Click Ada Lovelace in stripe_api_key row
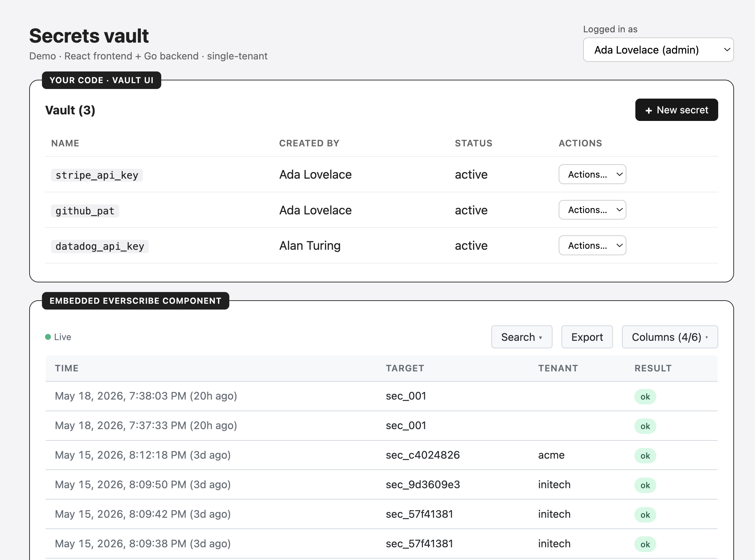 click(x=315, y=175)
